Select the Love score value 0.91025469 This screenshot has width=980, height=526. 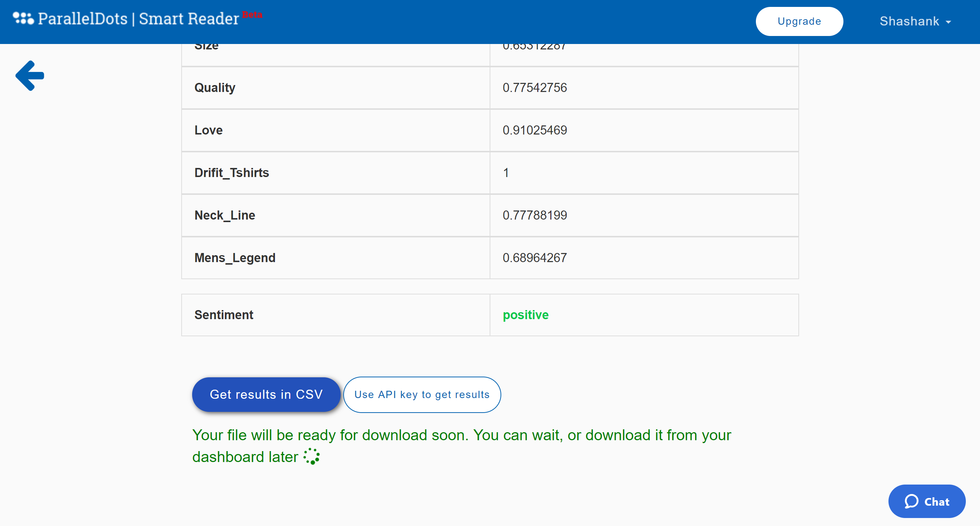(x=535, y=130)
